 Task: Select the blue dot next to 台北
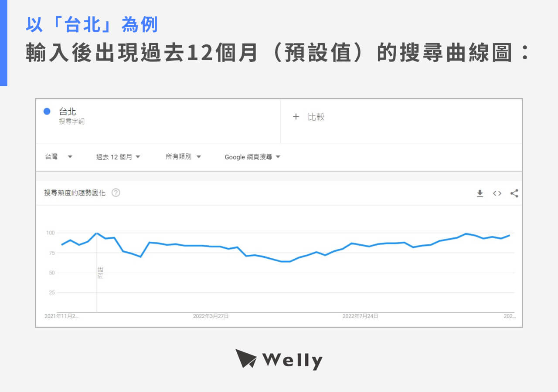coord(47,112)
